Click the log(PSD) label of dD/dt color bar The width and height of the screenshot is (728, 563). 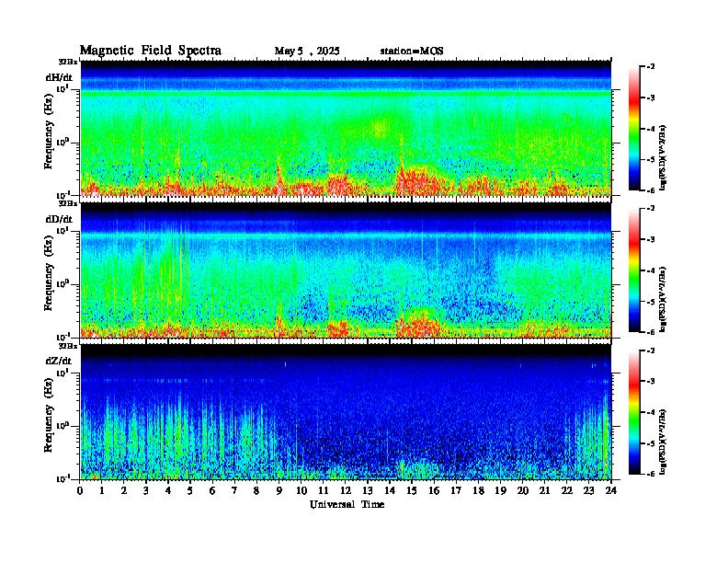[664, 300]
